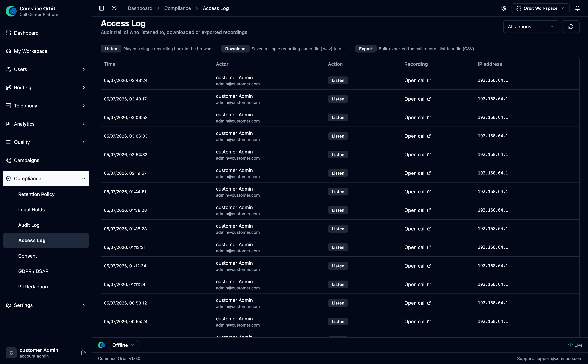
Task: Expand the Quality menu chevron
Action: [83, 142]
